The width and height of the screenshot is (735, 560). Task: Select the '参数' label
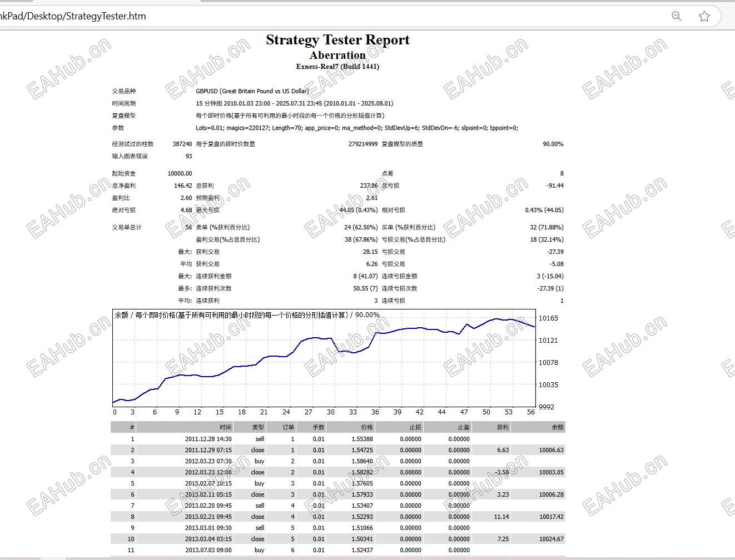tap(118, 128)
